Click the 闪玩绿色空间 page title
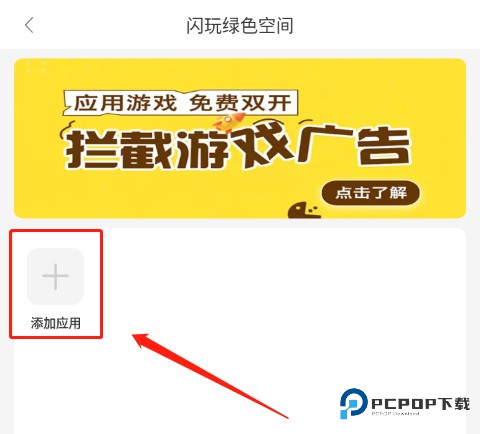The image size is (480, 434). (x=240, y=26)
